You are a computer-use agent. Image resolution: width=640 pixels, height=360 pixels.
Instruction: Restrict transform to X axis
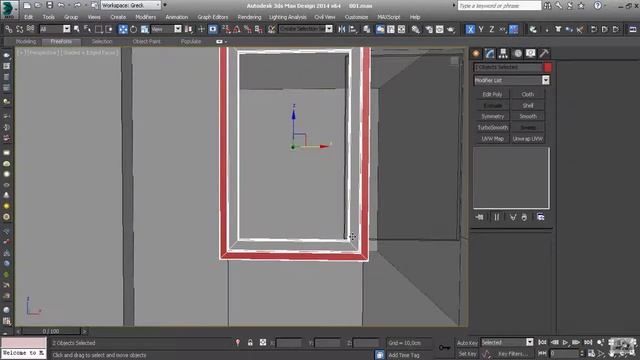[x=470, y=29]
